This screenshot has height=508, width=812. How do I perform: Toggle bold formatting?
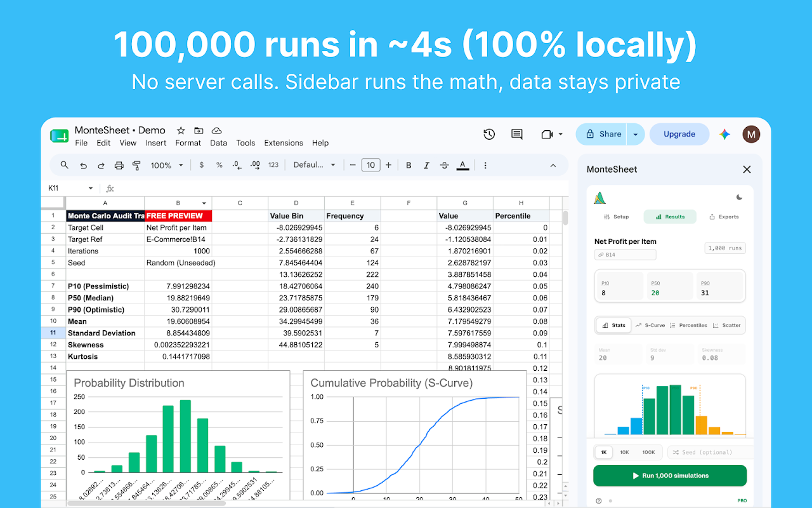coord(409,165)
